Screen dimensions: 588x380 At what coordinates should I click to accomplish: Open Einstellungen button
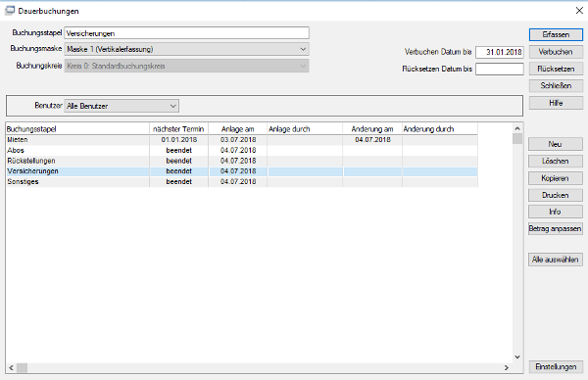click(x=556, y=367)
